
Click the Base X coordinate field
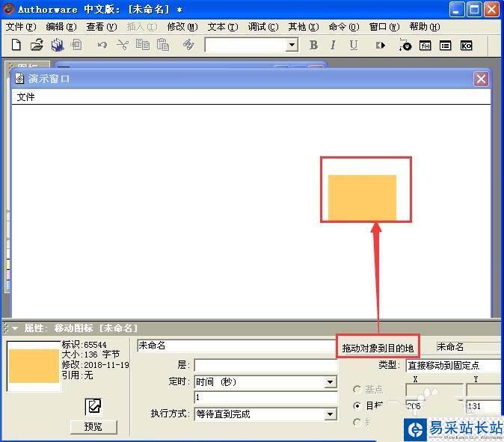[434, 390]
